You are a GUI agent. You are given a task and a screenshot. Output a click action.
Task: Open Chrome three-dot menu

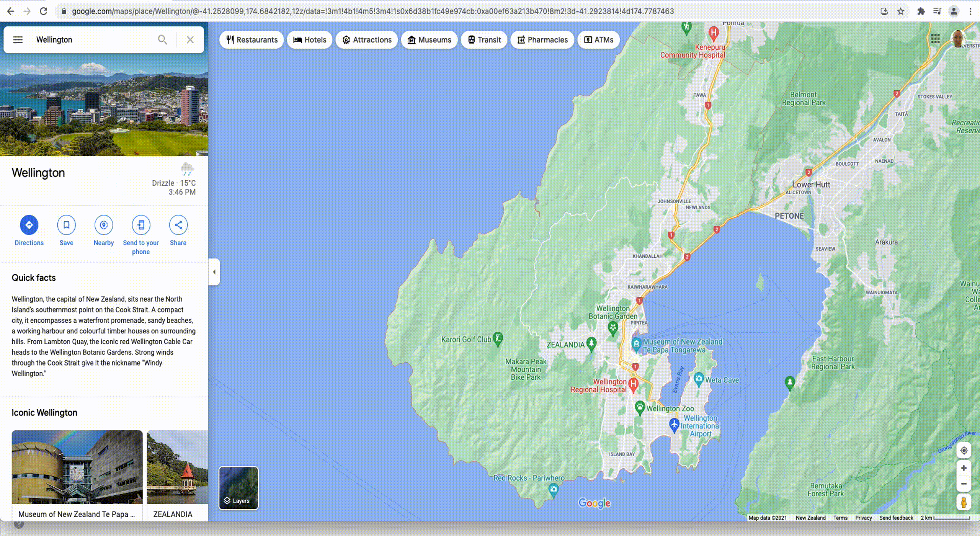click(x=970, y=11)
